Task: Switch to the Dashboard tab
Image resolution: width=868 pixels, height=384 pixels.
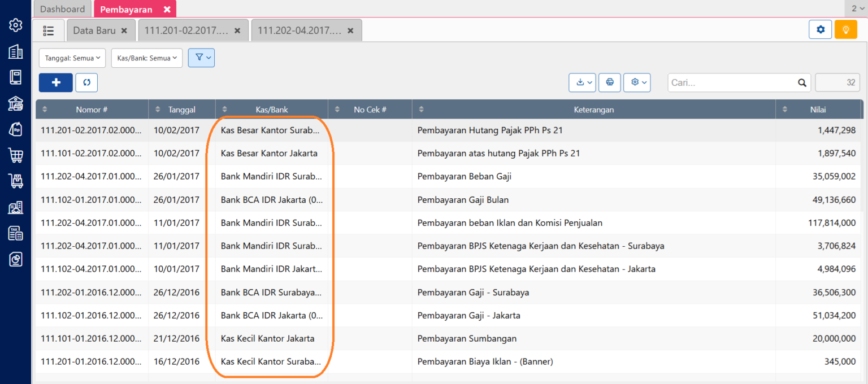Action: click(x=62, y=8)
